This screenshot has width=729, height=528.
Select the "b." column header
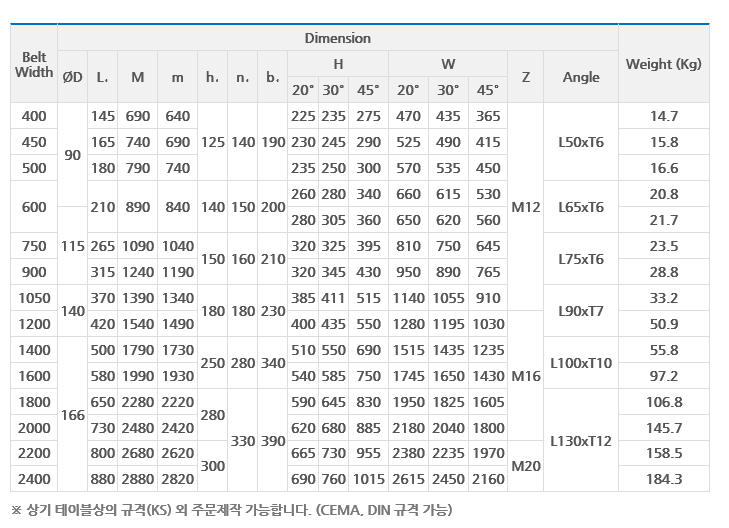[x=272, y=77]
